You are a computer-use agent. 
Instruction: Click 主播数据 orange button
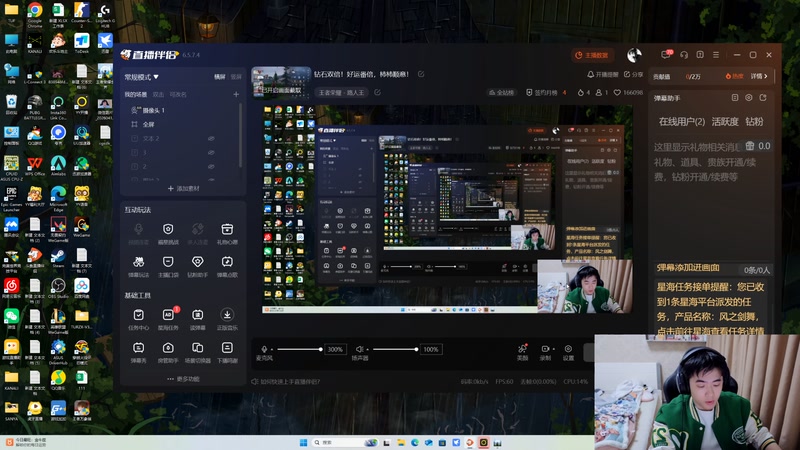(592, 55)
